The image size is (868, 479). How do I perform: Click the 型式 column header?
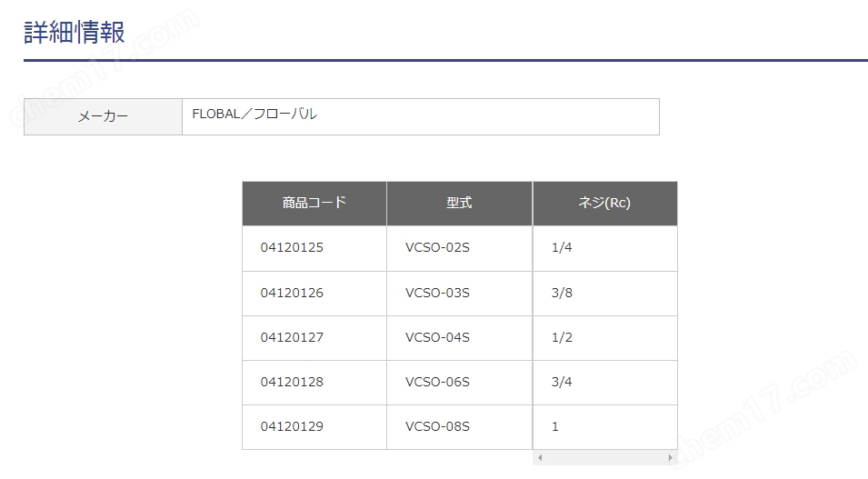tap(460, 204)
